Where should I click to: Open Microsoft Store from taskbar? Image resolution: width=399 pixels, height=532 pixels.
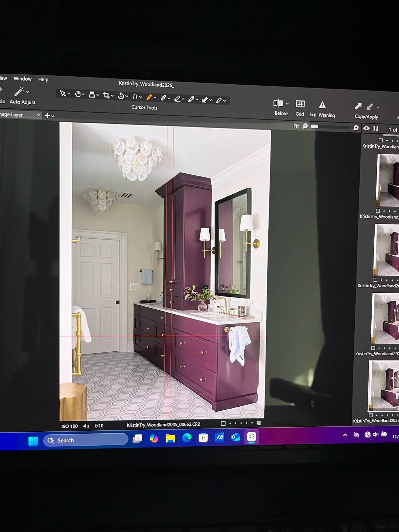point(203,438)
